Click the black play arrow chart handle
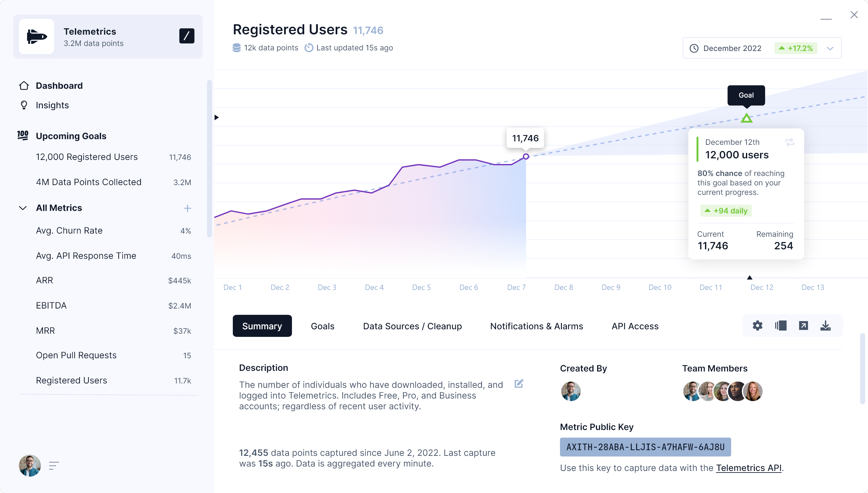868x493 pixels. pos(216,117)
